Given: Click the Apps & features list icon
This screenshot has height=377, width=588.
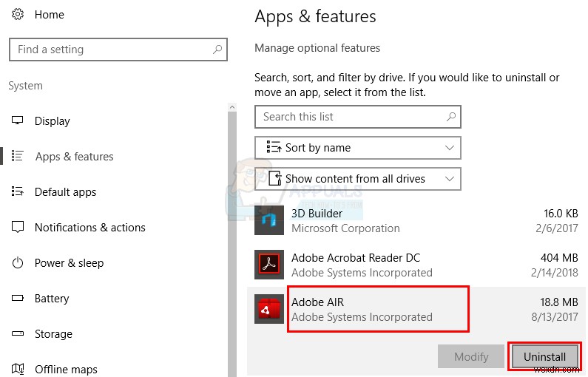Looking at the screenshot, I should (x=17, y=156).
